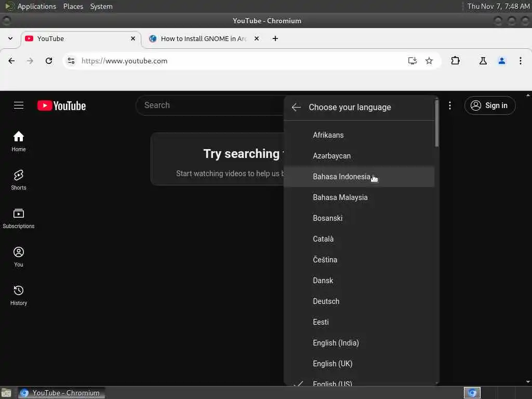
Task: Open a new browser tab
Action: tap(275, 38)
